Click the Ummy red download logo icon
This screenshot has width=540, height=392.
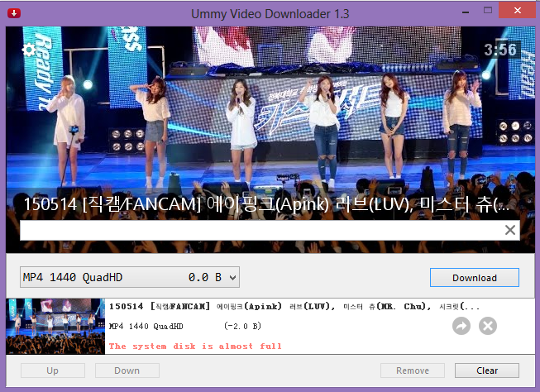pyautogui.click(x=14, y=13)
